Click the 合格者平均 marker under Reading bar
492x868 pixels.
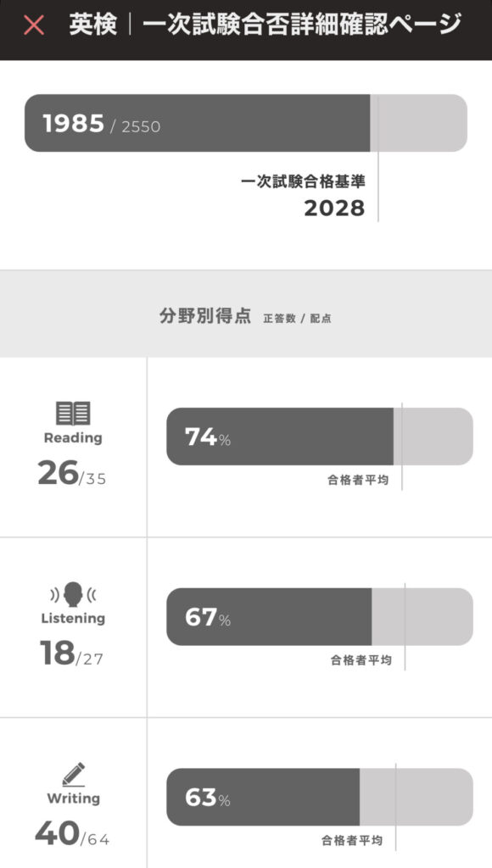358,480
